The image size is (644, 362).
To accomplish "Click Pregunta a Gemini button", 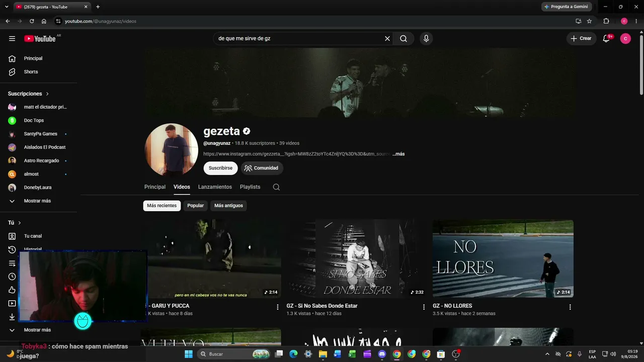I will (566, 7).
